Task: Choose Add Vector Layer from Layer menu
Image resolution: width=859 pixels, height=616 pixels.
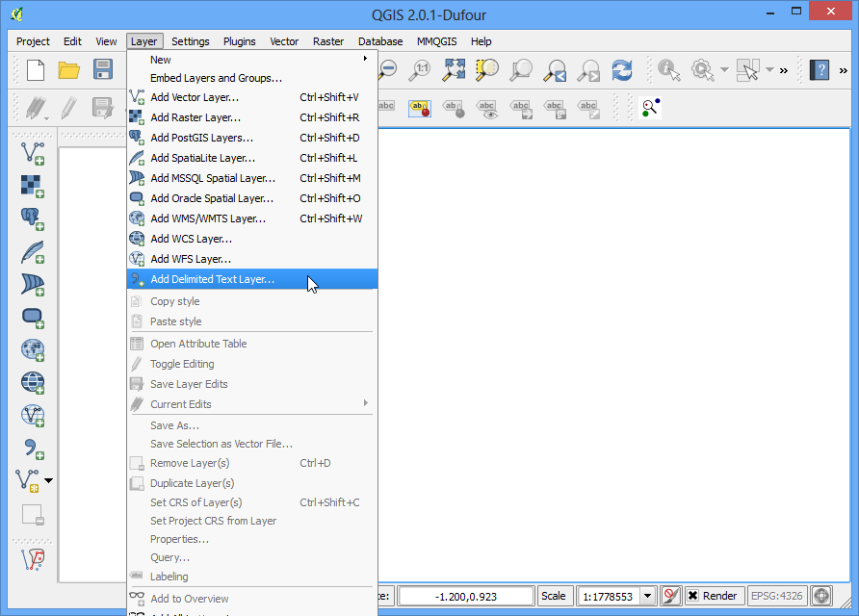Action: [252, 97]
